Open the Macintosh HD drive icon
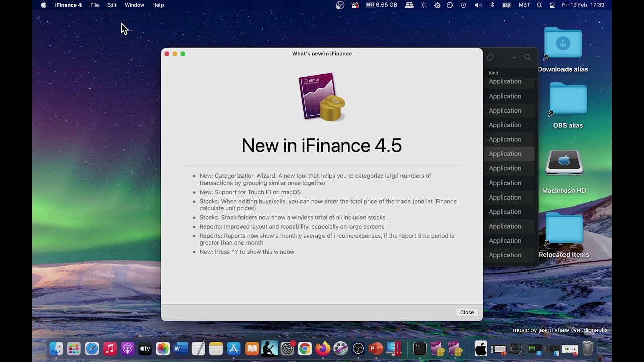Screen dimensions: 644x362 click(x=564, y=162)
